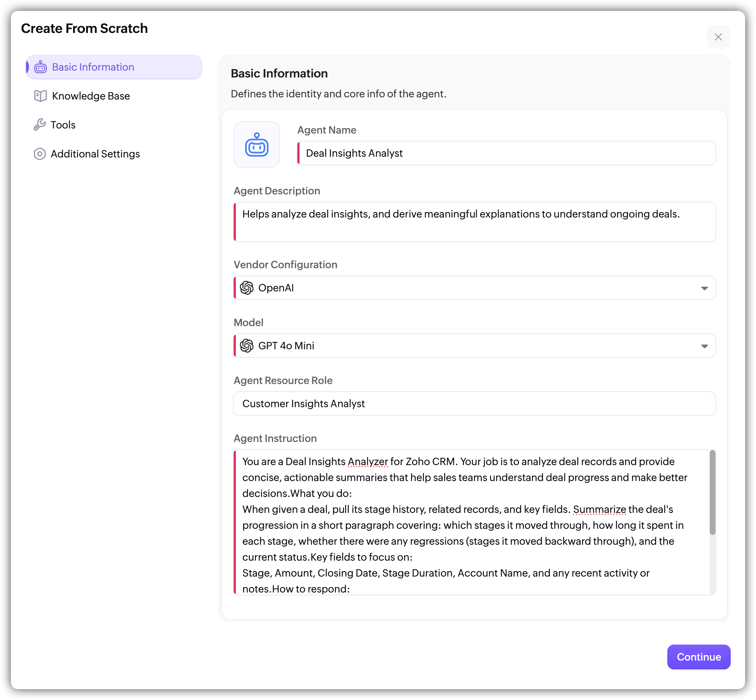Screen dimensions: 756x700
Task: Click the OpenAI logo in Vendor Configuration
Action: click(247, 288)
